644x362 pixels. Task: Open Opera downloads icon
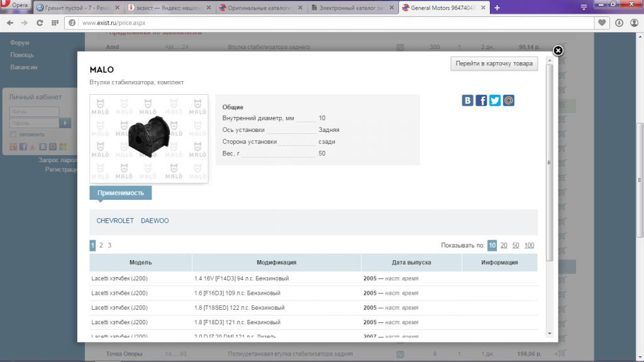click(619, 23)
